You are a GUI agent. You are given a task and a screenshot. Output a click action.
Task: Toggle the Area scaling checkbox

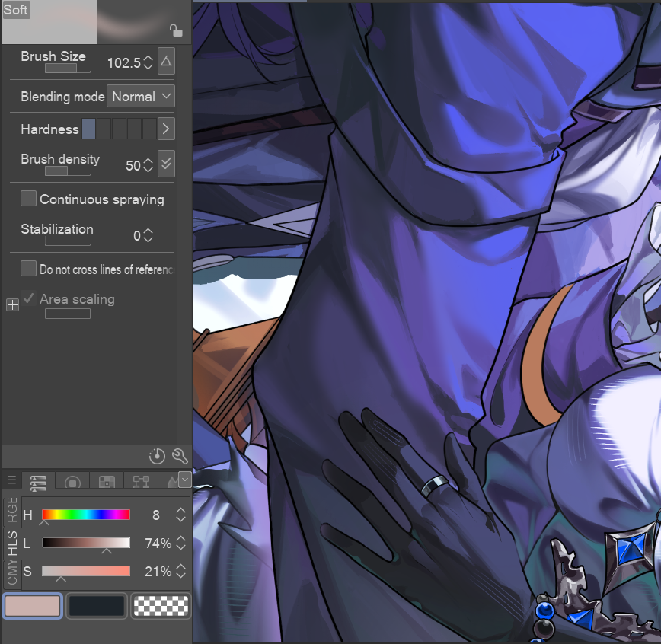[x=28, y=299]
